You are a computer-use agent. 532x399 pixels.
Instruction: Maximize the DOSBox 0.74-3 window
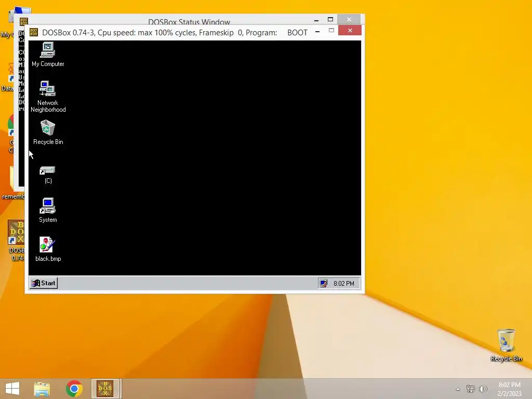point(331,31)
